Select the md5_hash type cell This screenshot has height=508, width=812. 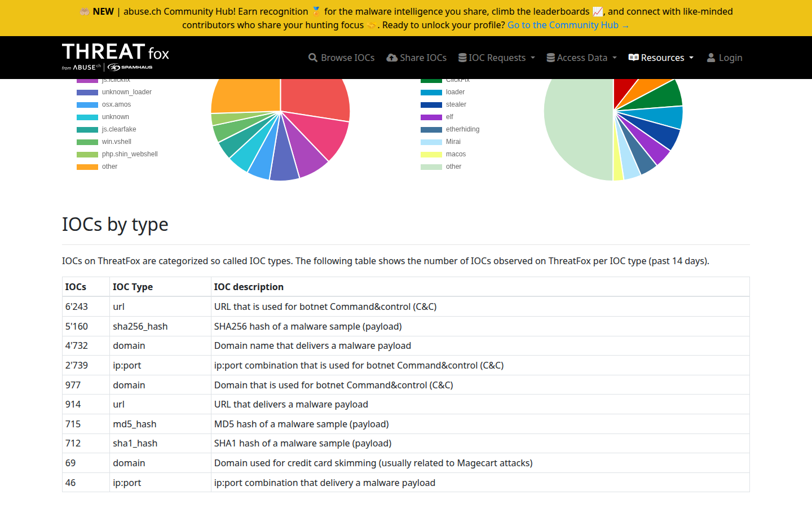pyautogui.click(x=160, y=424)
